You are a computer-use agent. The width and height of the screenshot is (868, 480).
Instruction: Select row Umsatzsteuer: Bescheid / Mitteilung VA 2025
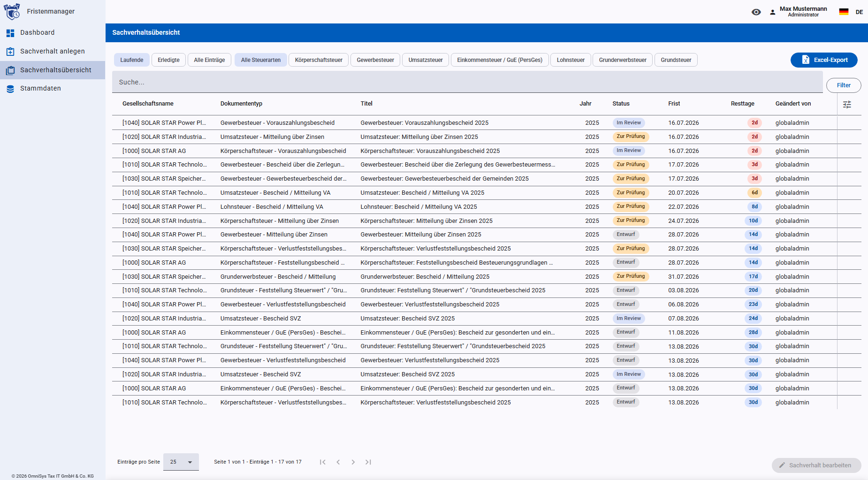487,193
